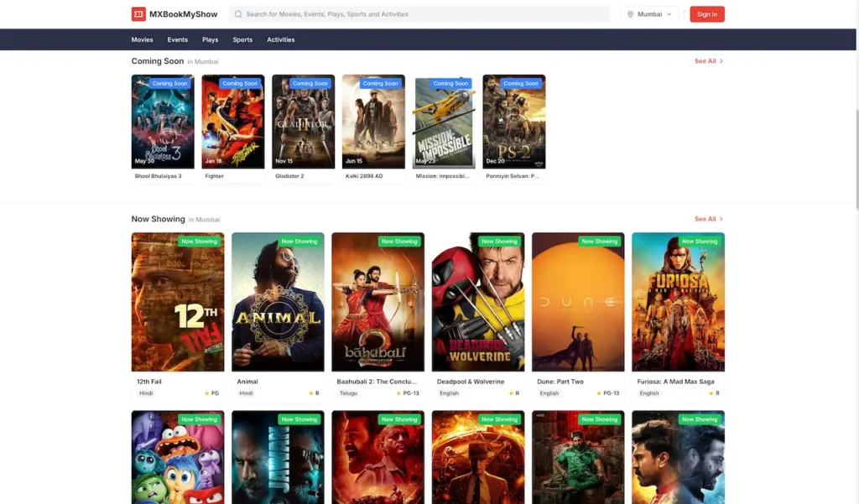Image resolution: width=859 pixels, height=504 pixels.
Task: Open the Dune: Part Two poster
Action: [x=578, y=302]
